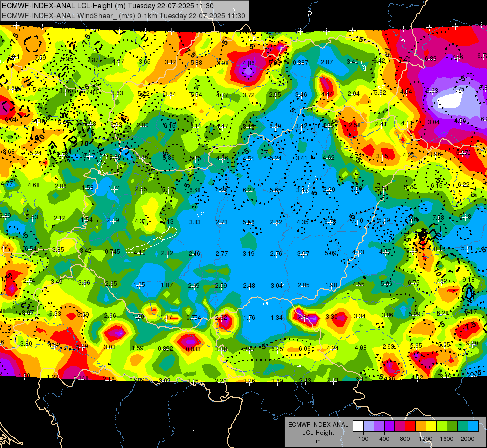
Task: Click the legend unit label m
Action: point(318,441)
